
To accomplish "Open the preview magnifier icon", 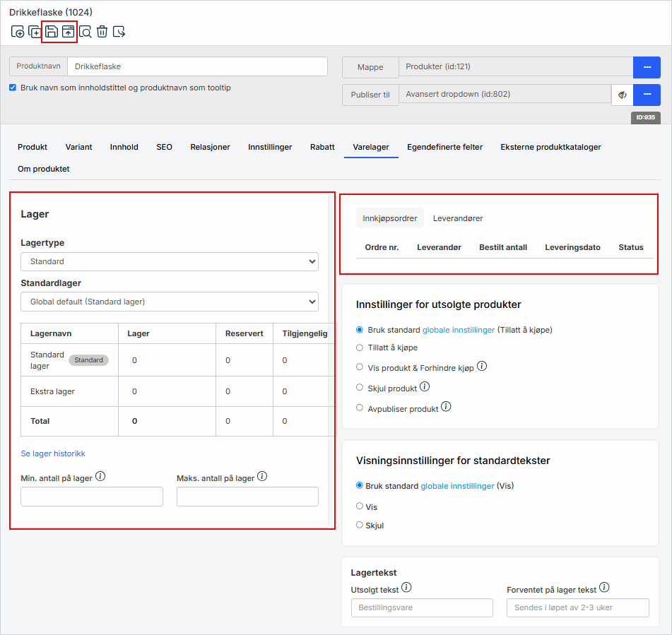I will pos(86,31).
